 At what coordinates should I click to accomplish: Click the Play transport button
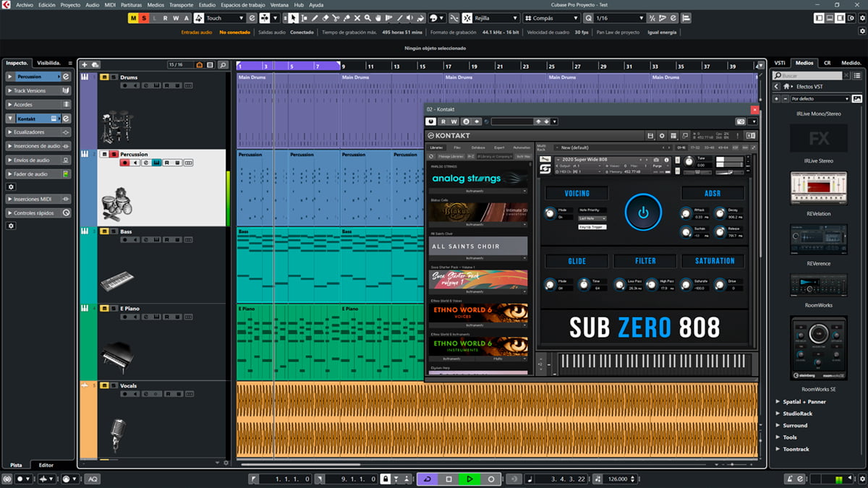pos(469,479)
